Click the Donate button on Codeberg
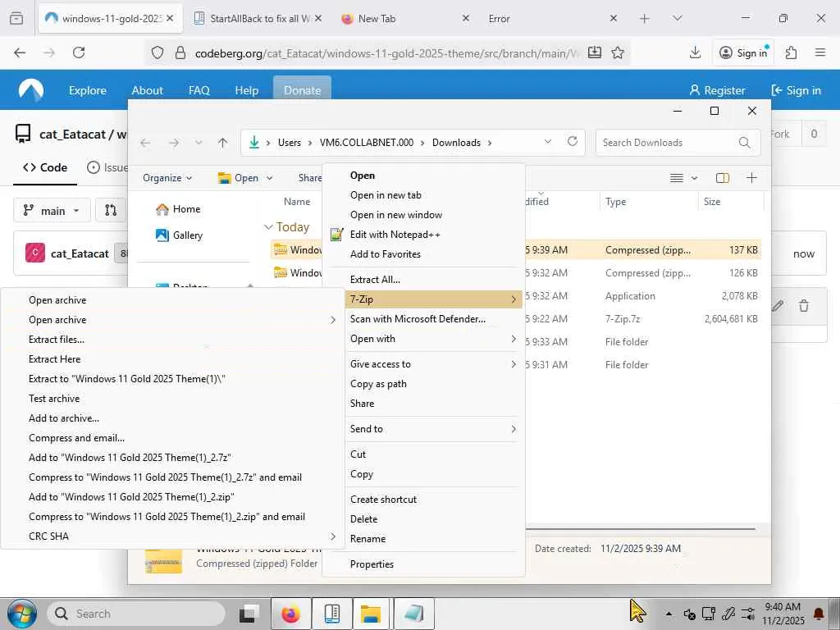840x630 pixels. [x=302, y=90]
